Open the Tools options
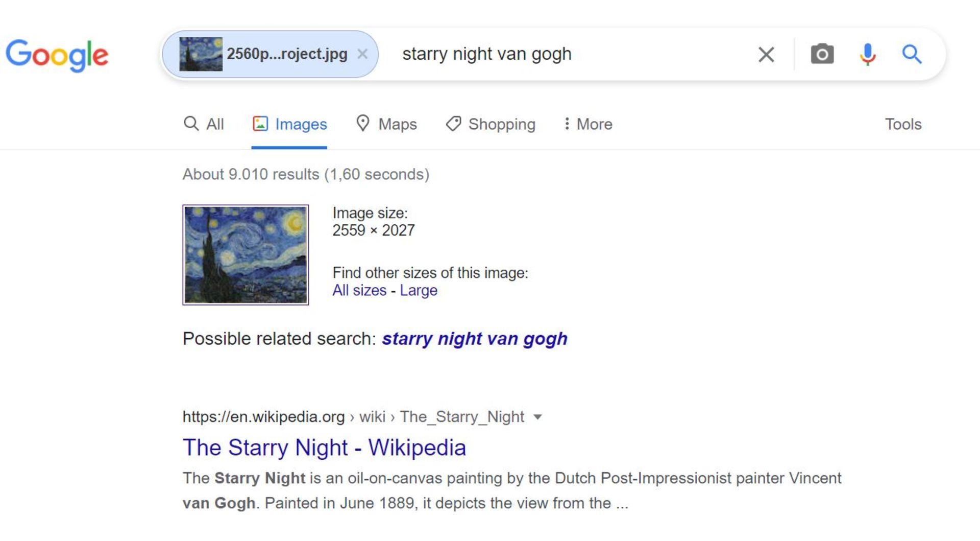The height and width of the screenshot is (541, 980). coord(903,124)
